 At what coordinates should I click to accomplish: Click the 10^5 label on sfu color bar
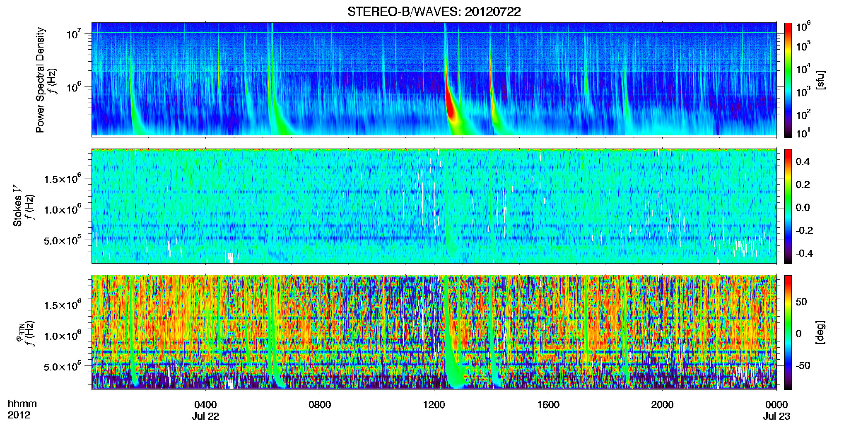pos(803,46)
